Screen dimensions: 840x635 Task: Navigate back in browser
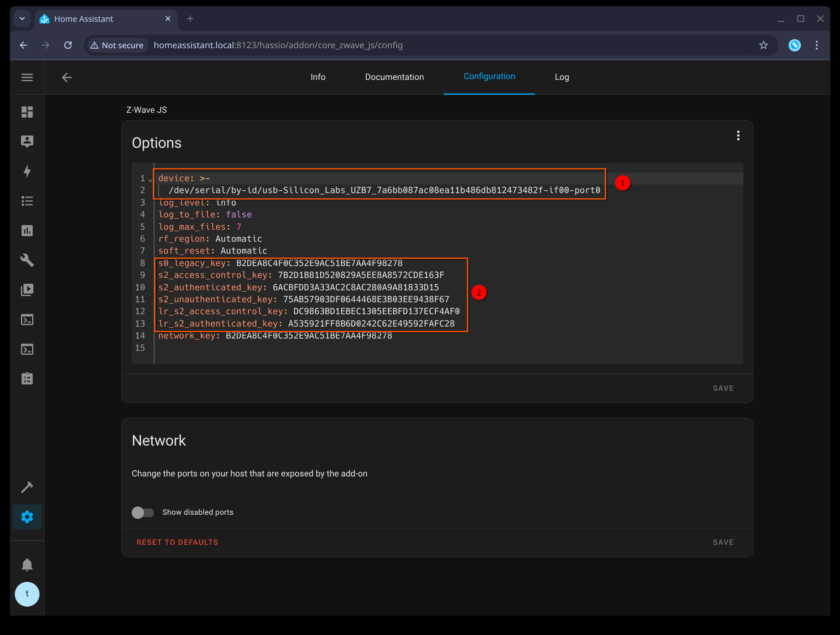(24, 45)
